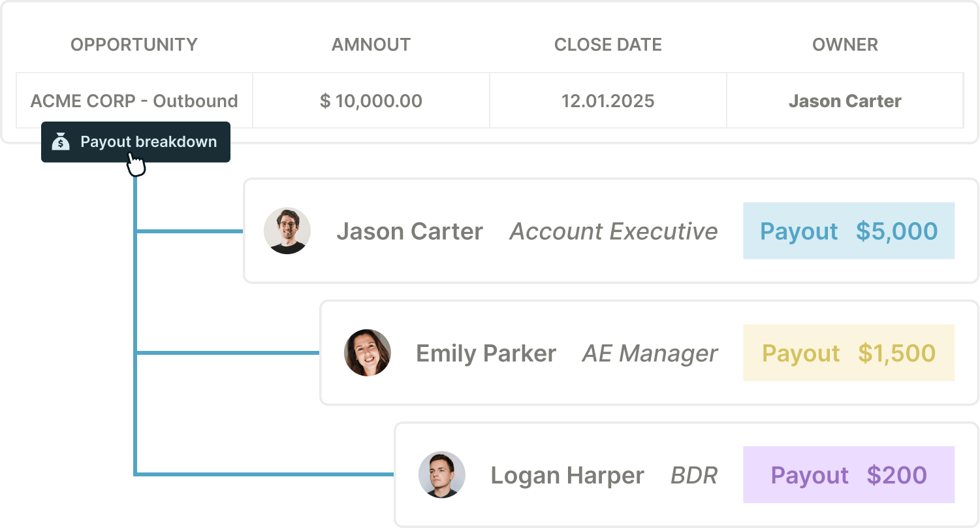The image size is (980, 528).
Task: Click the Account Executive role label
Action: [614, 231]
